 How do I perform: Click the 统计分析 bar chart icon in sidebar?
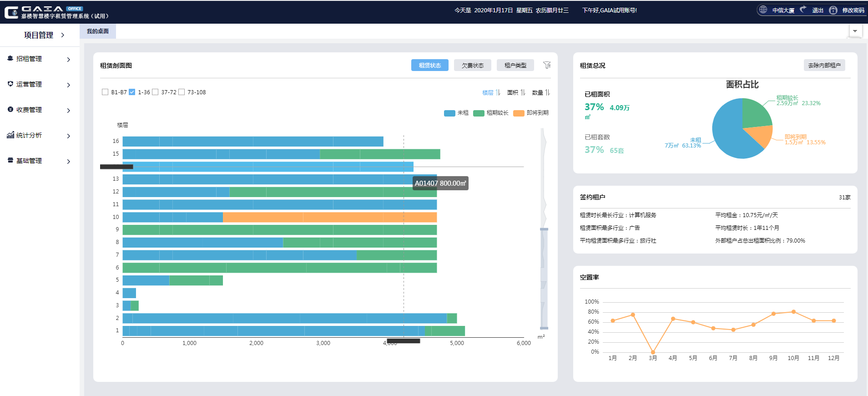pos(10,135)
